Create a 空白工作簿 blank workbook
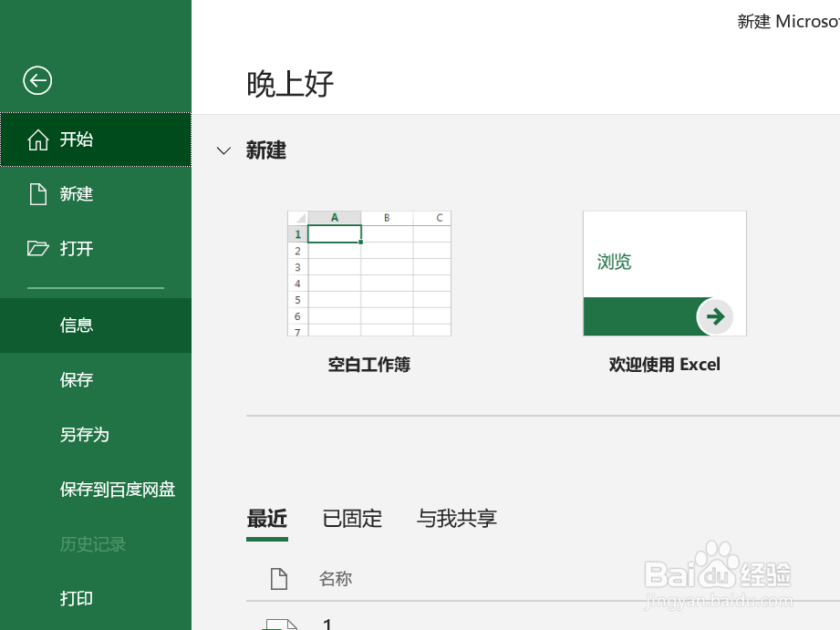This screenshot has width=840, height=630. click(368, 274)
